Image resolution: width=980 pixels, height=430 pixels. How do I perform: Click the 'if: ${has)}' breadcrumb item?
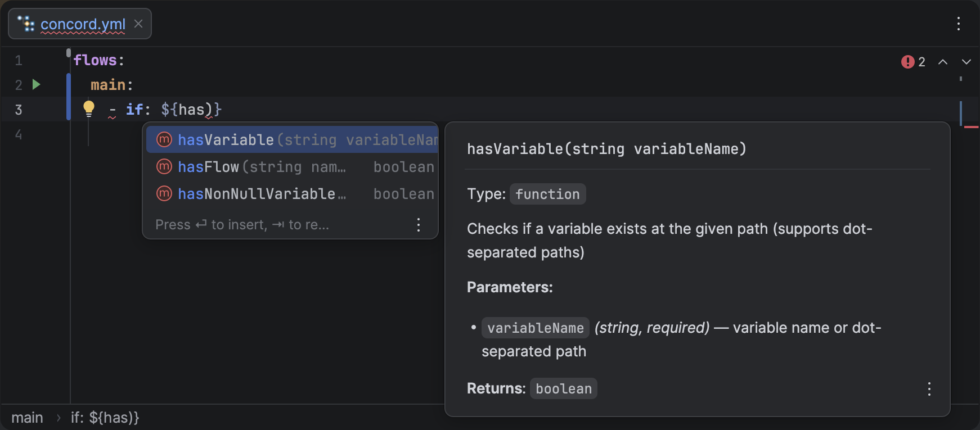[x=105, y=418]
